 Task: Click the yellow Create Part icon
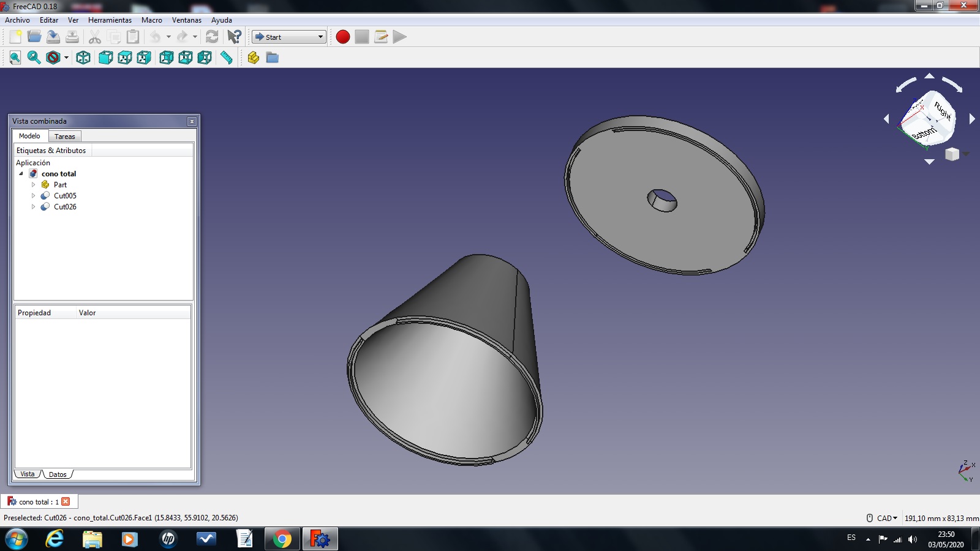[254, 58]
